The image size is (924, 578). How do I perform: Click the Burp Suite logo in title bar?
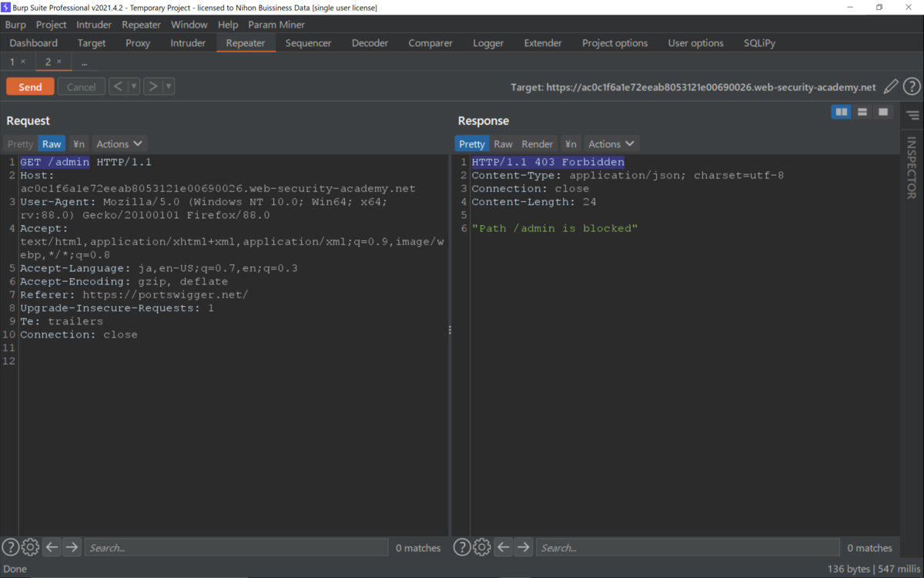[6, 7]
